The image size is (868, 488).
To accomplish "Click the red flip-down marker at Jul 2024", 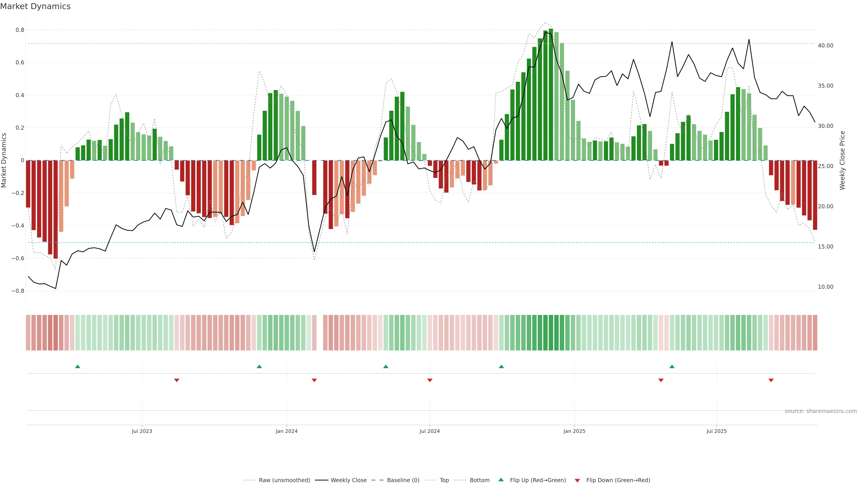I will (x=430, y=380).
